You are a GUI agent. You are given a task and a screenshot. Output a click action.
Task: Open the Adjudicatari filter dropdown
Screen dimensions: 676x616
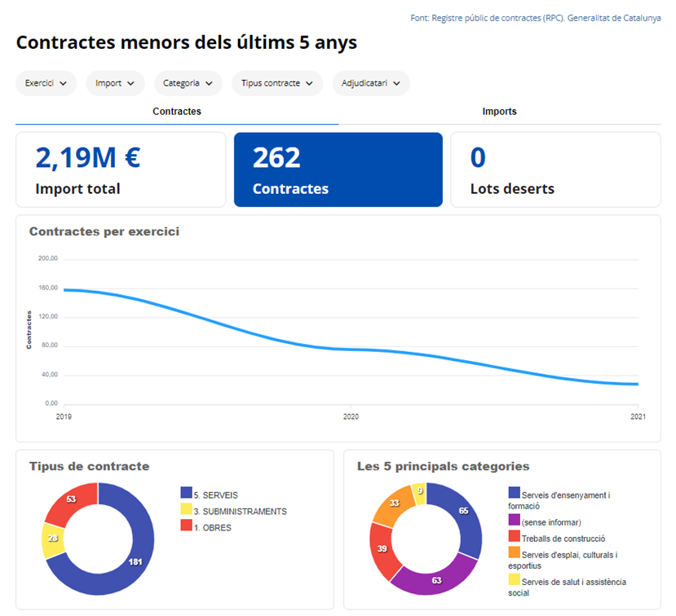[x=370, y=83]
